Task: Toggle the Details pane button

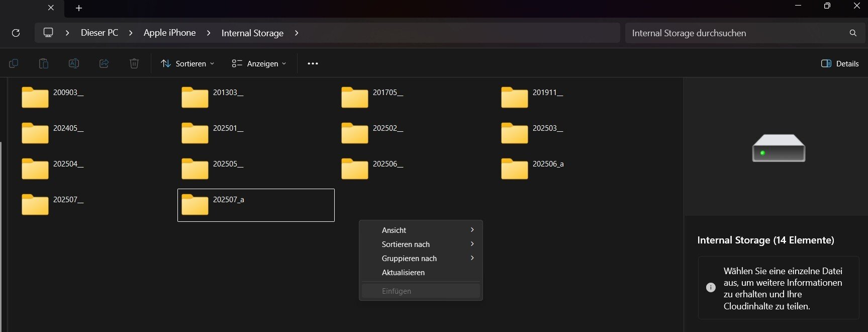Action: (x=839, y=63)
